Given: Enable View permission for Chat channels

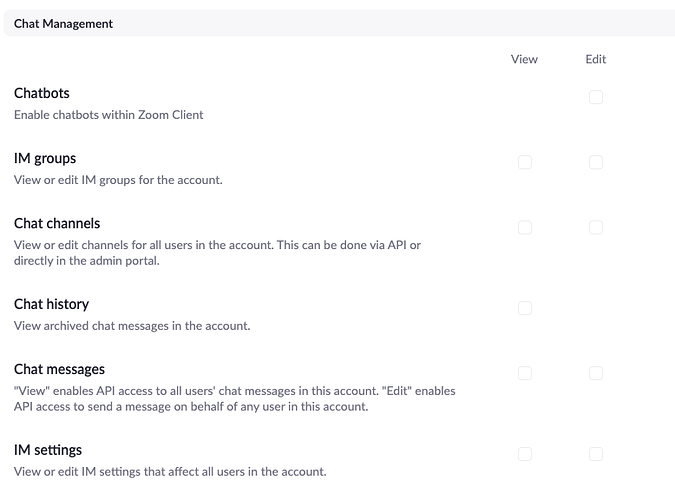Looking at the screenshot, I should pyautogui.click(x=525, y=227).
